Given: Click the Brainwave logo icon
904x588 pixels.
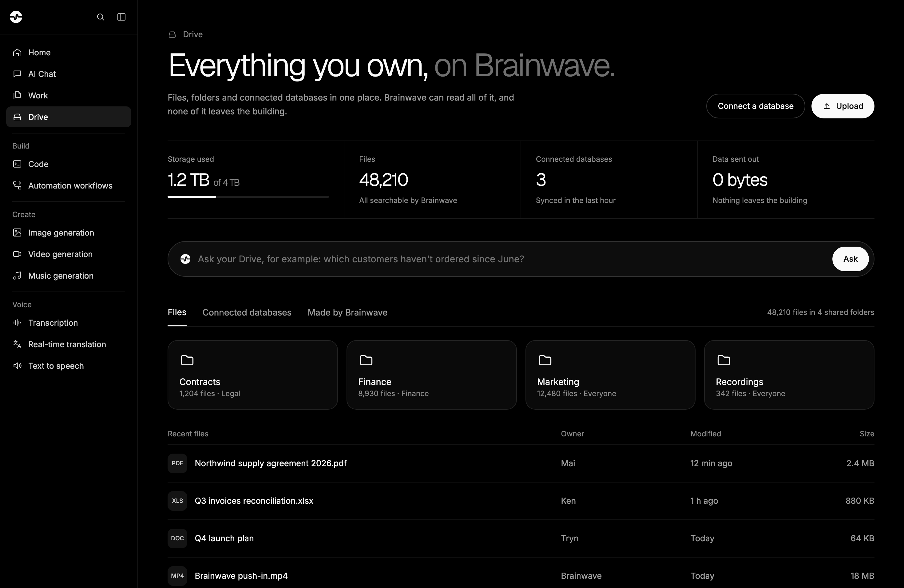Looking at the screenshot, I should point(16,17).
